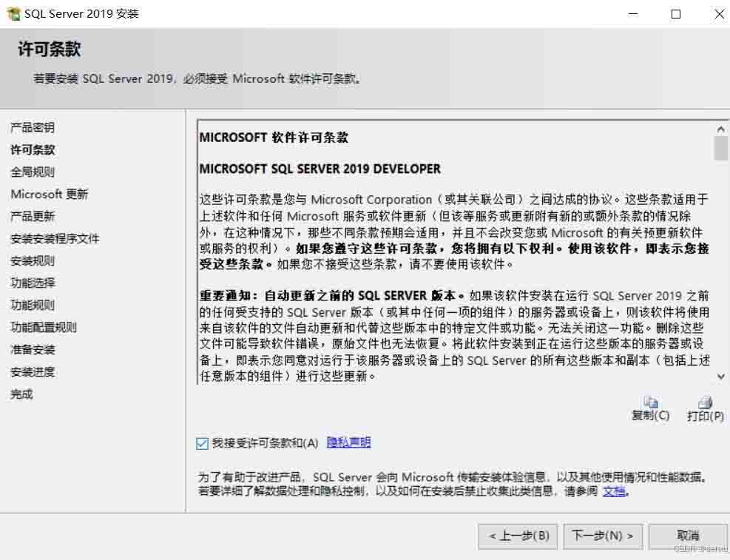Click the license text scroll down arrow
Image resolution: width=730 pixels, height=560 pixels.
[x=720, y=376]
